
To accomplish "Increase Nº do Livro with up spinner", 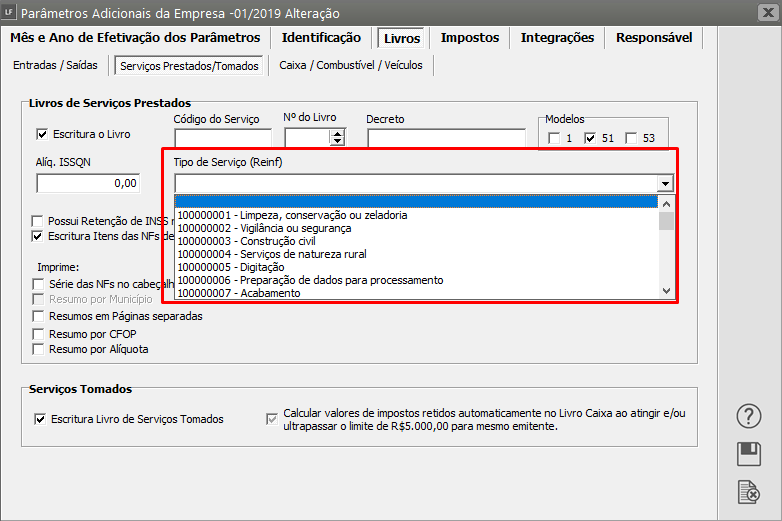I will (x=338, y=134).
